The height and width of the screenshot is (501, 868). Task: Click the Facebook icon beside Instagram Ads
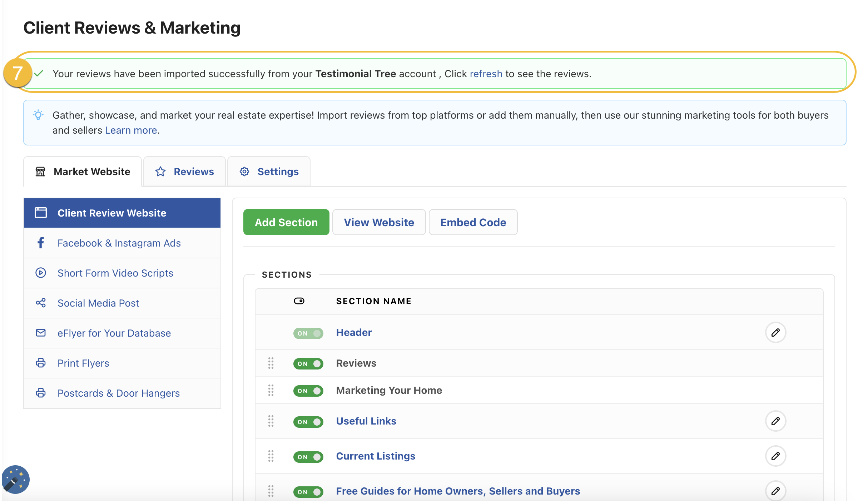[40, 243]
